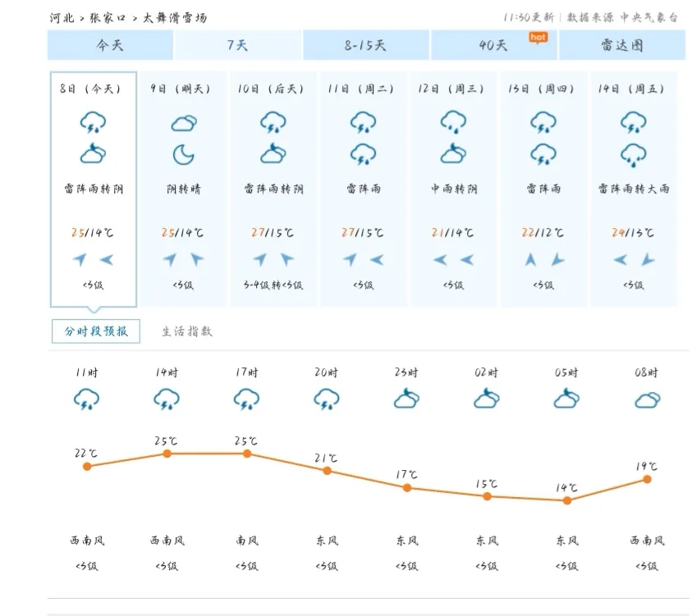This screenshot has height=616, width=692.
Task: Click the 08时 cloudy icon
Action: click(x=647, y=400)
